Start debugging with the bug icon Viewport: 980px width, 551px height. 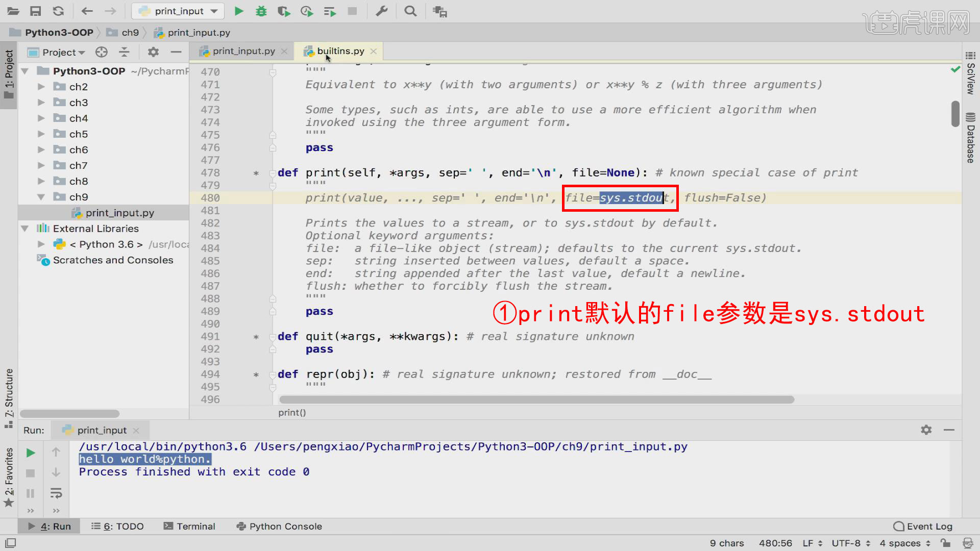[261, 11]
